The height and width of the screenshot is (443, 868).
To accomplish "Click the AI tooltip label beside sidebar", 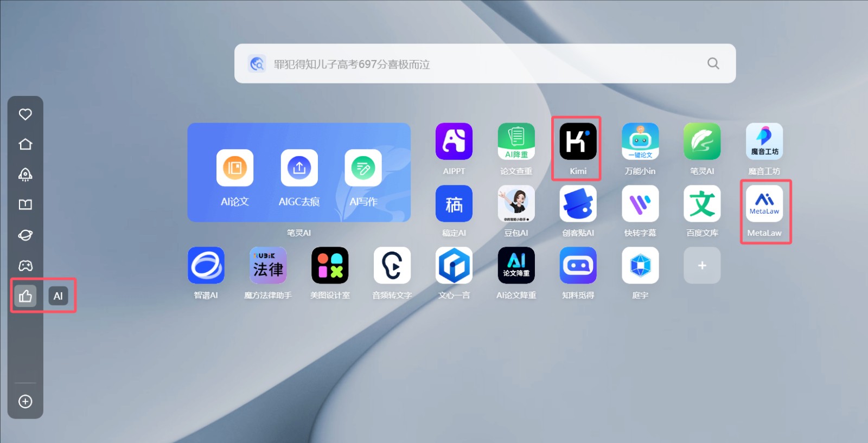I will (58, 296).
